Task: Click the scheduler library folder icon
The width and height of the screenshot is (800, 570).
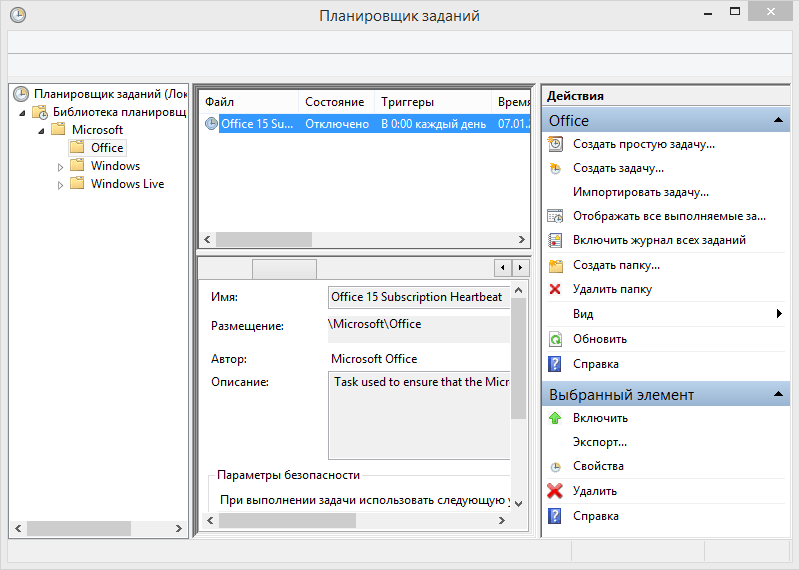Action: point(40,112)
